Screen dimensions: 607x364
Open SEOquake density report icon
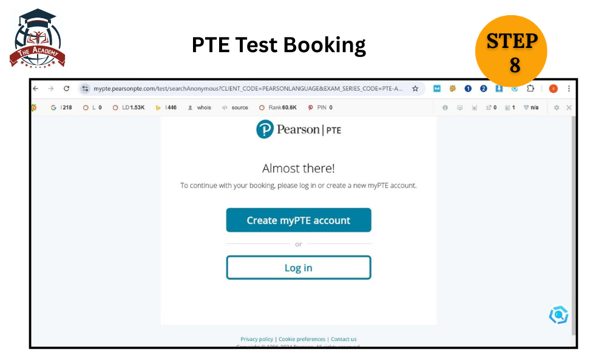pyautogui.click(x=475, y=107)
